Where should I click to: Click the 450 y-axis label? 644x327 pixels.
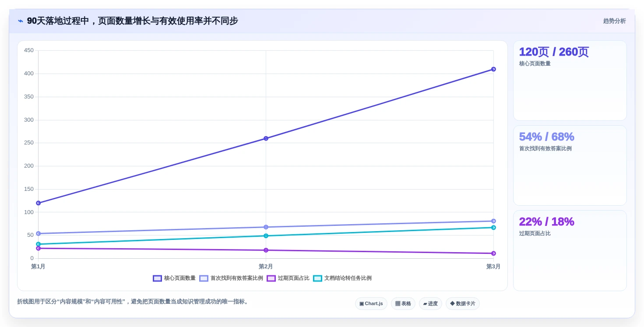pyautogui.click(x=29, y=50)
